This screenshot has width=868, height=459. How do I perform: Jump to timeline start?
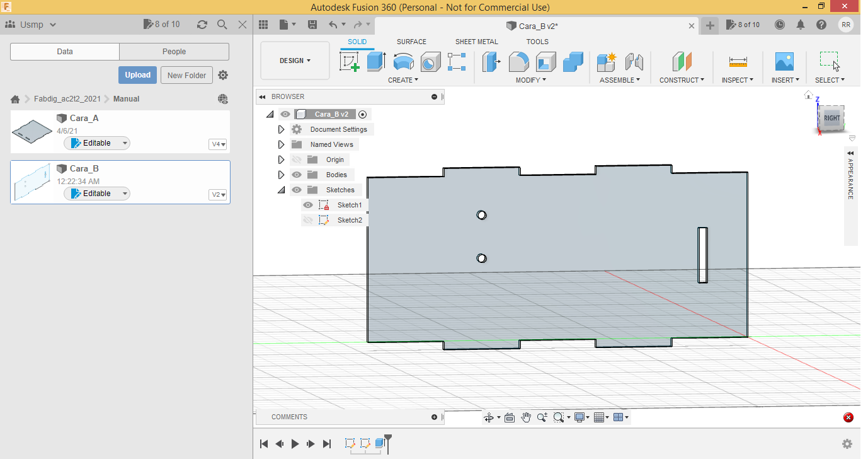(264, 444)
